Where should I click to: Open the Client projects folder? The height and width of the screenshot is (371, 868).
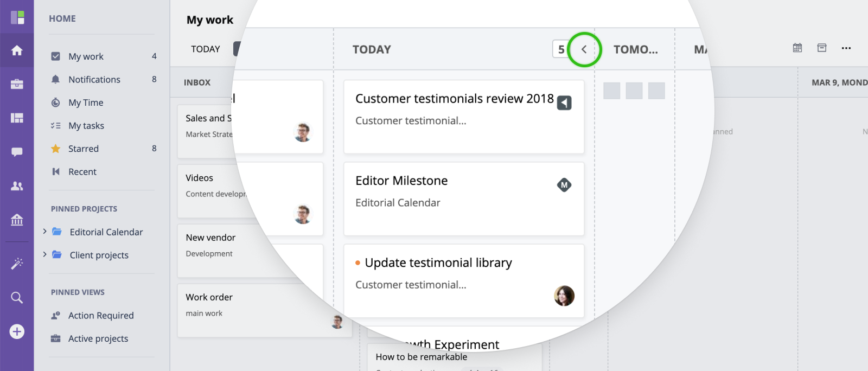pos(99,255)
